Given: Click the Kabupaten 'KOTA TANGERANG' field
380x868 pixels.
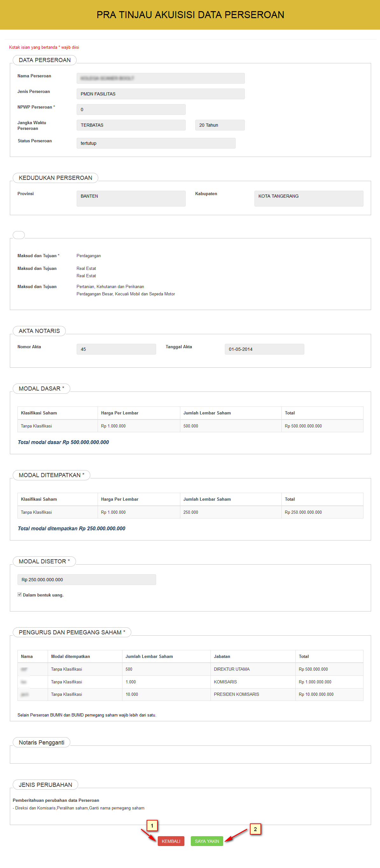Looking at the screenshot, I should point(308,199).
